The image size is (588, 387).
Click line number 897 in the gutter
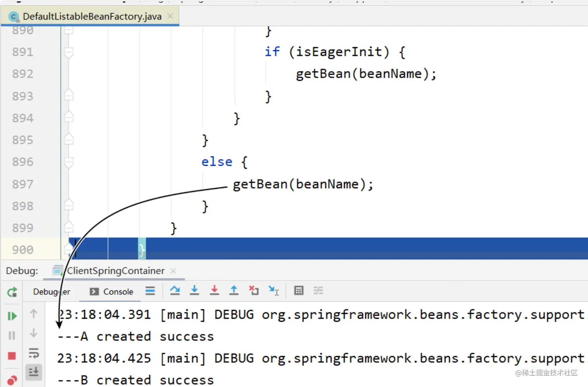pyautogui.click(x=23, y=184)
